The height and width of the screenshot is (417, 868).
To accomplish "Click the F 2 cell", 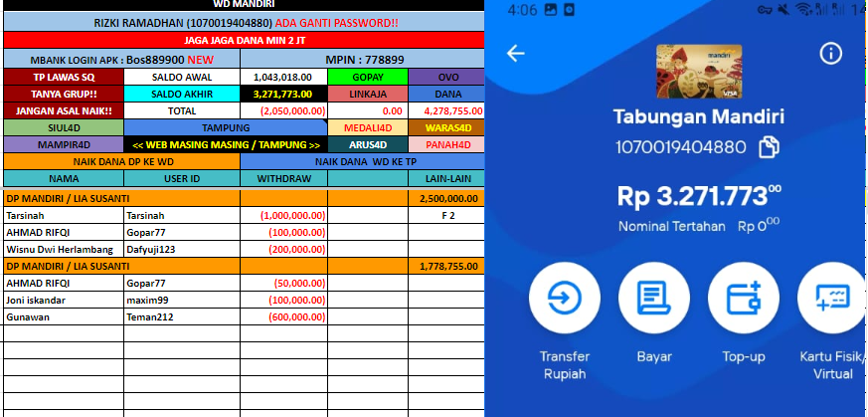I will coord(446,215).
